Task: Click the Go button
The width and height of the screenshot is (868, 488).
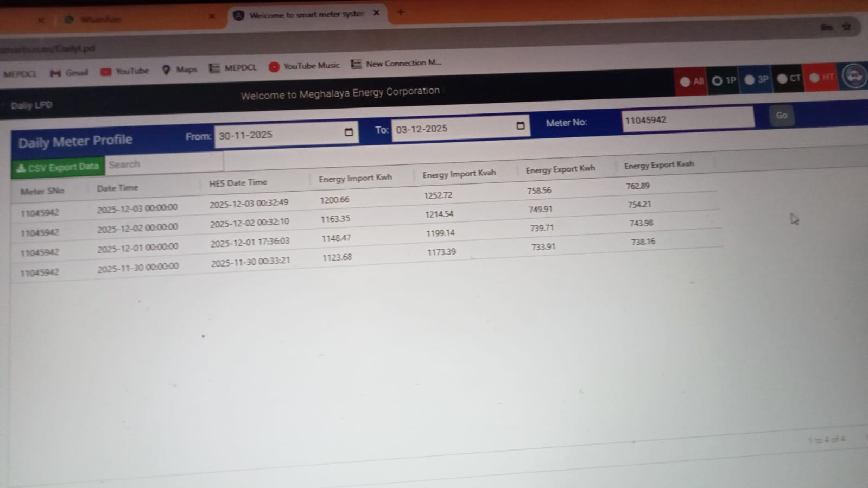Action: [781, 115]
